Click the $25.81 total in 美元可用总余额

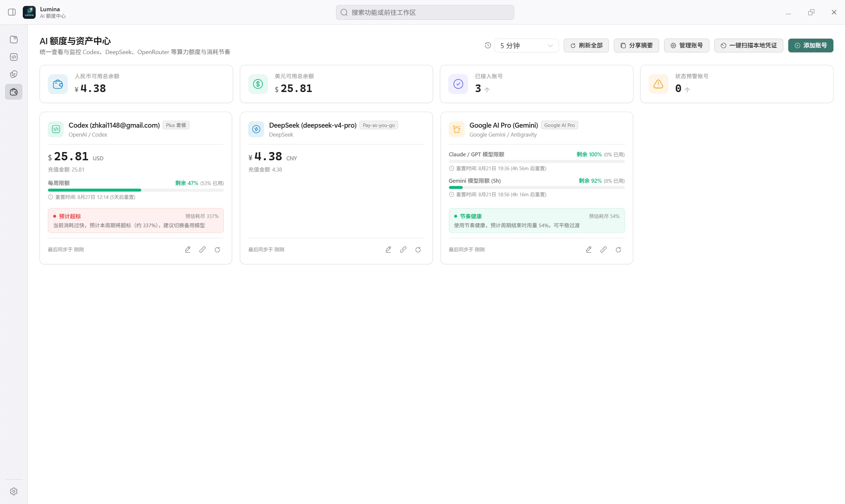(293, 88)
